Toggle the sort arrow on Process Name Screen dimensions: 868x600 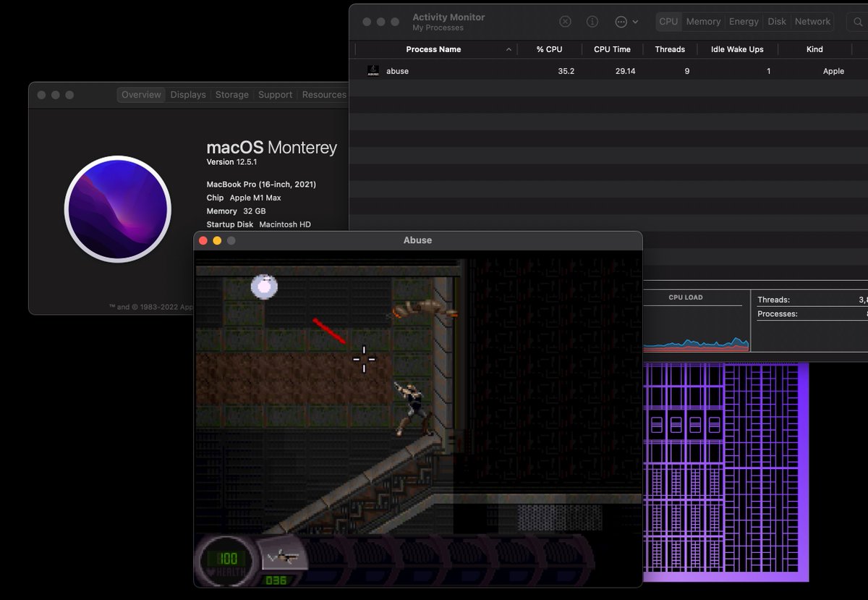pos(509,49)
